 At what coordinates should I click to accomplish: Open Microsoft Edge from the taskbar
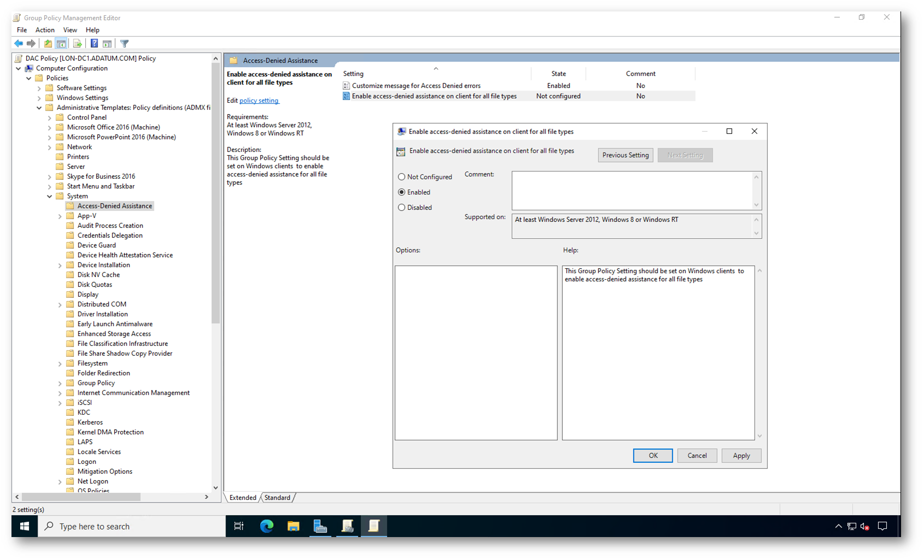click(267, 526)
